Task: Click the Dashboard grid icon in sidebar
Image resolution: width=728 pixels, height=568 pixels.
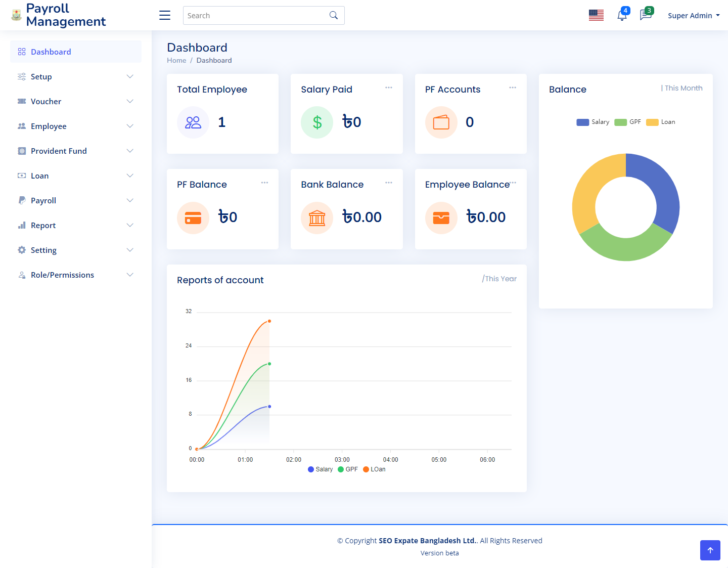Action: click(22, 52)
